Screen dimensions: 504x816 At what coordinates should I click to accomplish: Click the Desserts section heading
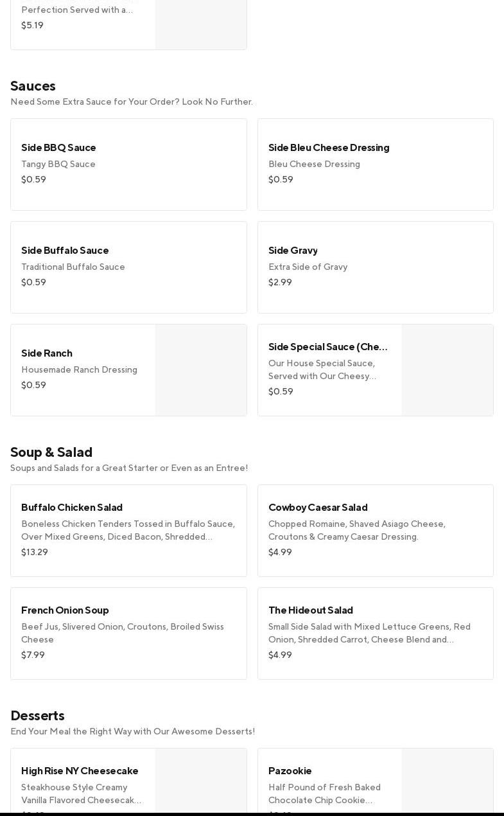tap(37, 715)
